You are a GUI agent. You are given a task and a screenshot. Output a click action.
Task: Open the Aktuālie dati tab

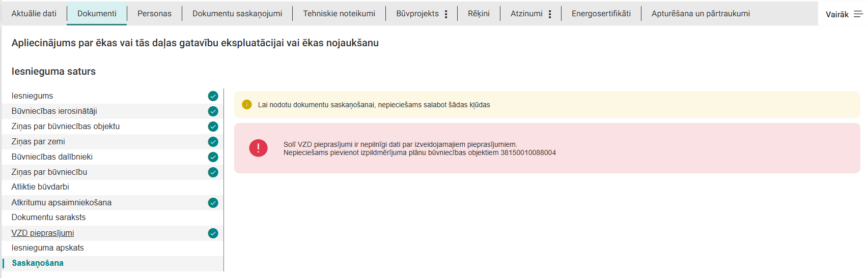point(34,13)
